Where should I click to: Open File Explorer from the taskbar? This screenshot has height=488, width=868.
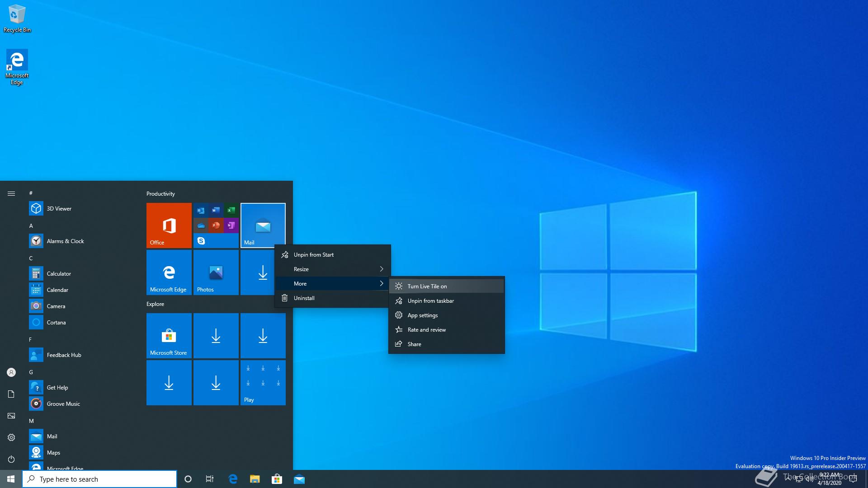[x=255, y=479]
